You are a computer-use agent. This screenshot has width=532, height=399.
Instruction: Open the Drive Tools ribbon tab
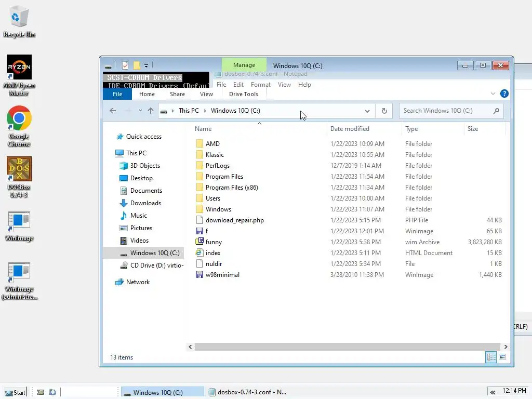point(244,94)
